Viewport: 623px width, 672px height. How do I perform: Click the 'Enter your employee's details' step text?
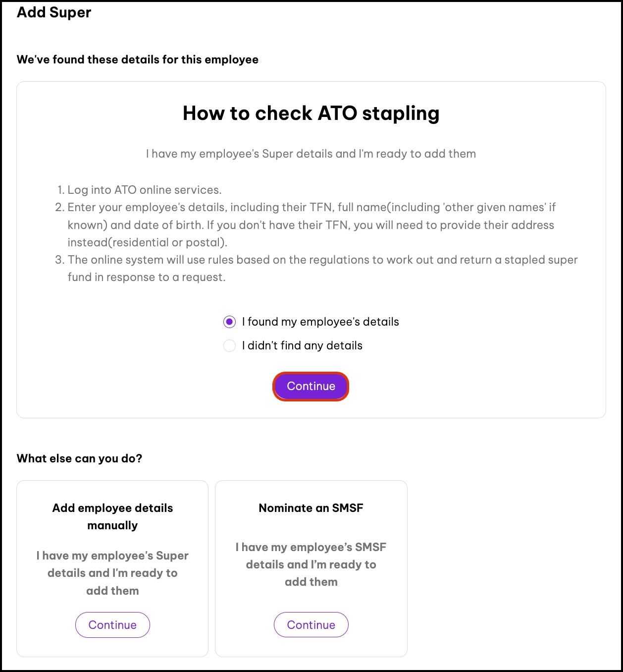311,208
